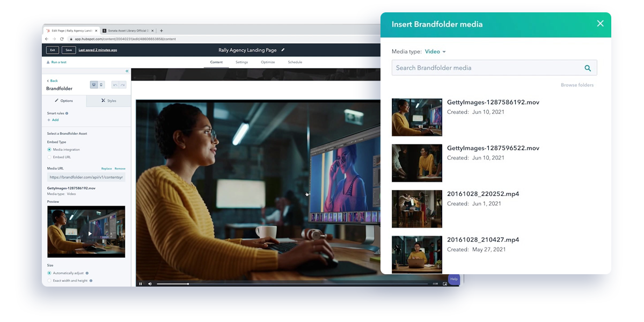Switch to mobile preview icon
The height and width of the screenshot is (322, 644).
101,85
